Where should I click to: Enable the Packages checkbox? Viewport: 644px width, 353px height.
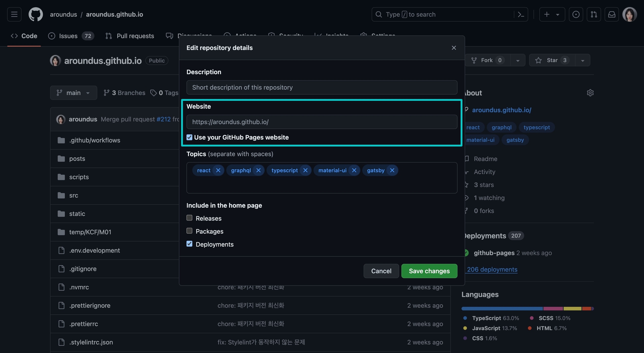(190, 231)
